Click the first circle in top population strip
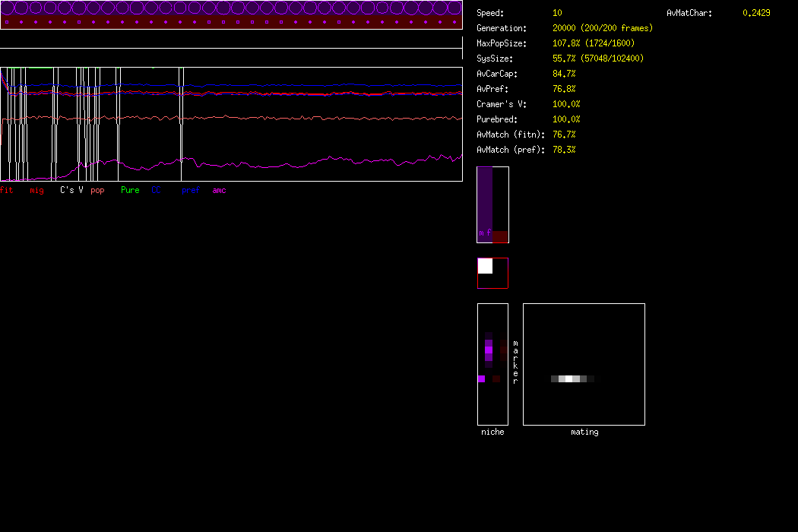Viewport: 798px width, 532px height. [x=8, y=8]
